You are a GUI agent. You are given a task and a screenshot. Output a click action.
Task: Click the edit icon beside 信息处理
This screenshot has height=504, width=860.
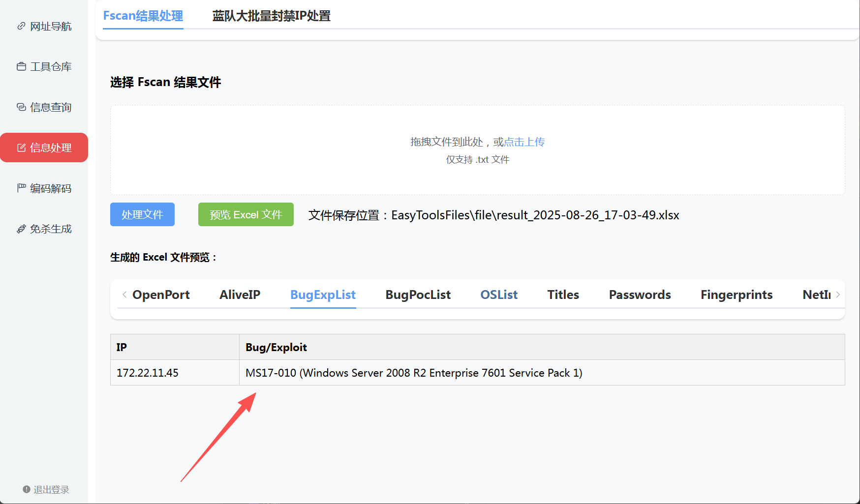point(21,148)
